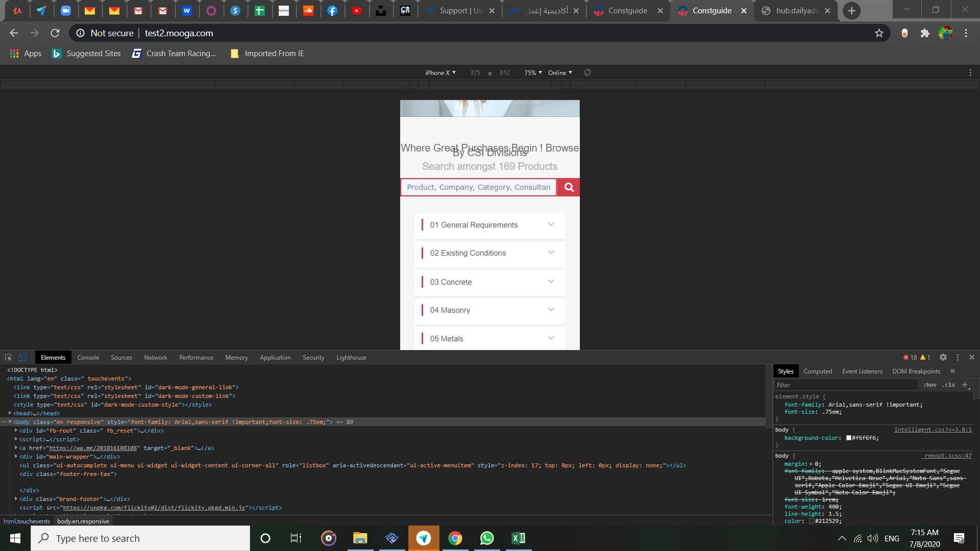Expand 03 Concrete chevron
This screenshot has width=980, height=551.
pyautogui.click(x=551, y=282)
